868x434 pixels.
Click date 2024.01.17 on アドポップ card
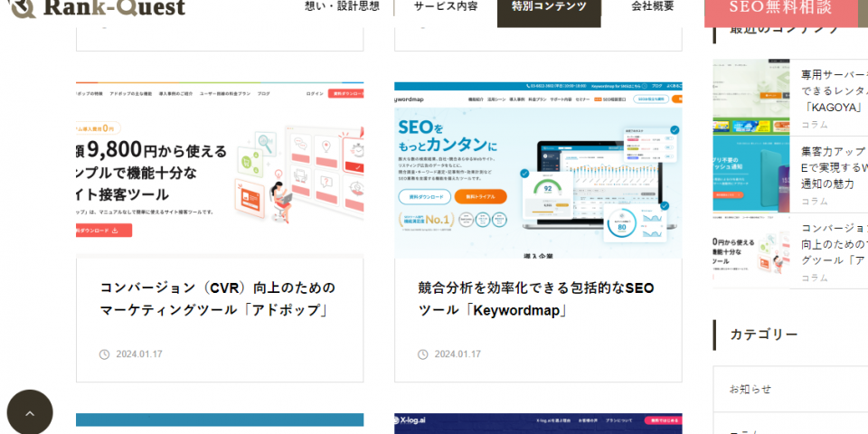click(x=139, y=354)
